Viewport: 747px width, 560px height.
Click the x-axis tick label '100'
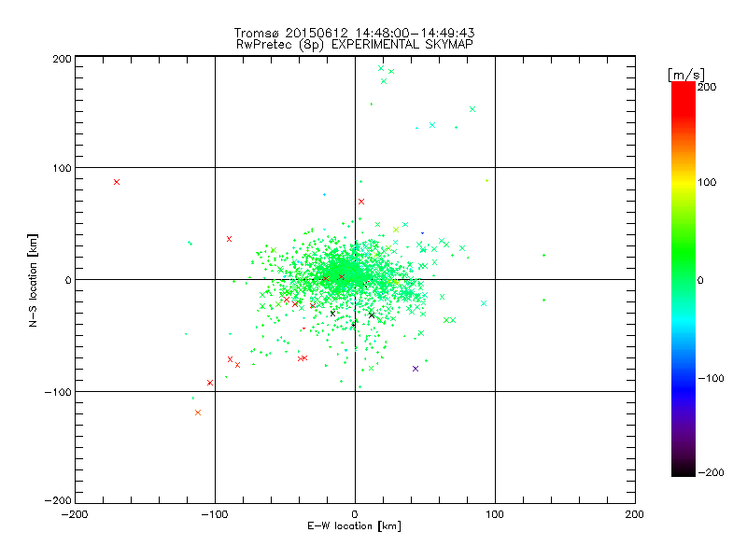(x=495, y=514)
